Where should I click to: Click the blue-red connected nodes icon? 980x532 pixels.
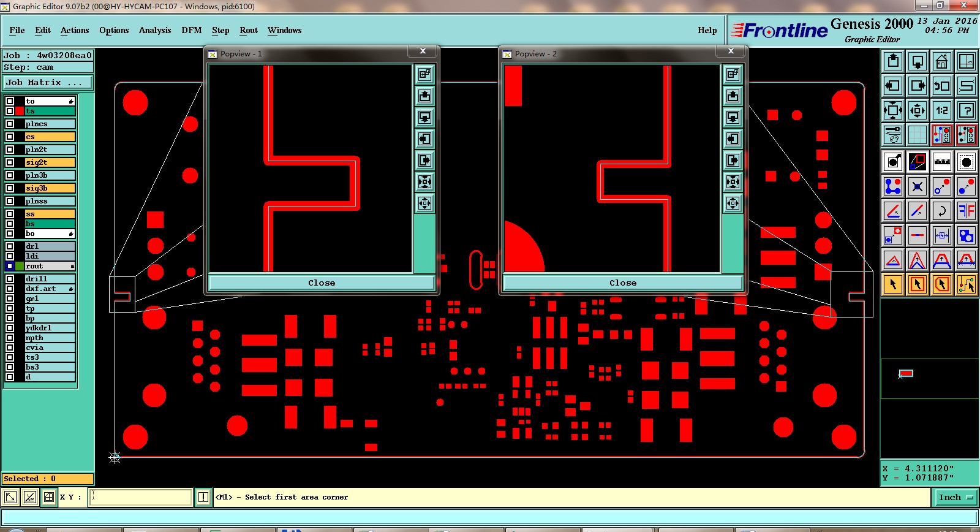click(893, 186)
